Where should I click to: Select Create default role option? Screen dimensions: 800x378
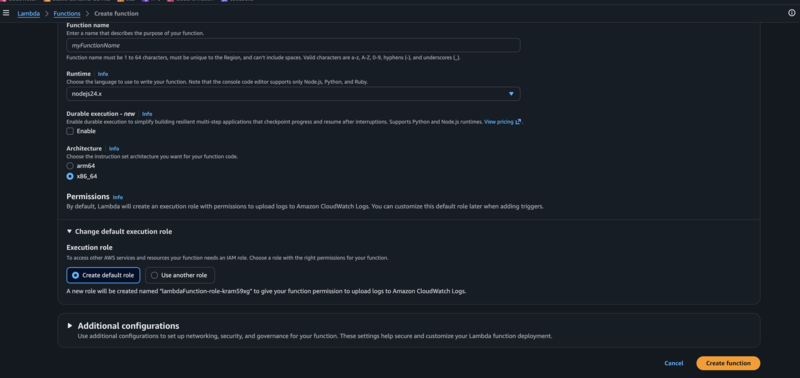pyautogui.click(x=103, y=275)
